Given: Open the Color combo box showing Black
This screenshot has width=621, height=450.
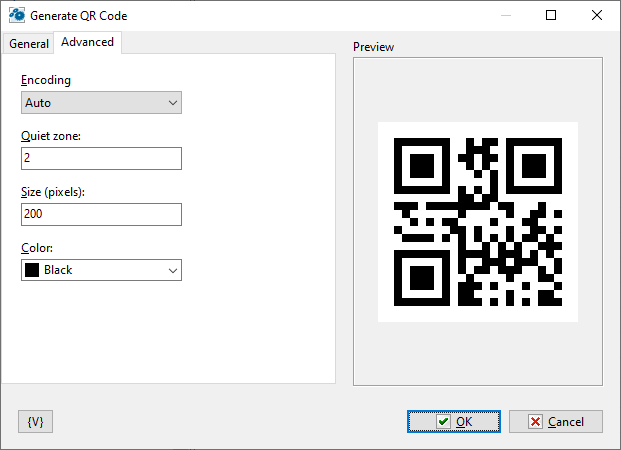Looking at the screenshot, I should point(101,270).
